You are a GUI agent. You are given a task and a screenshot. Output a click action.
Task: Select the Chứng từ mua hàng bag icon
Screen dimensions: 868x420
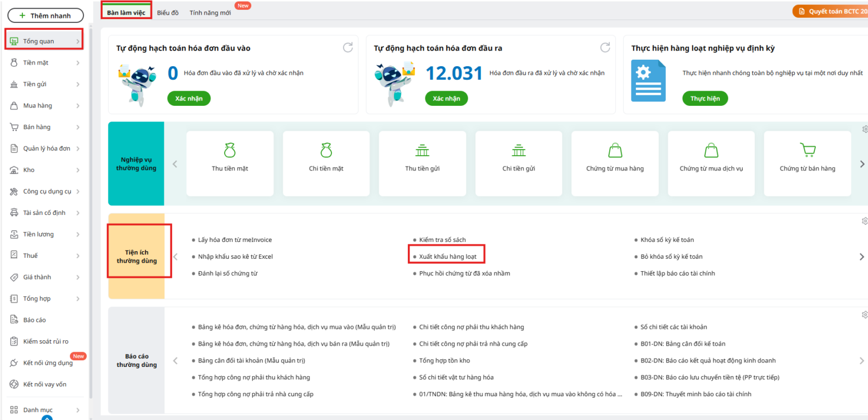click(615, 150)
